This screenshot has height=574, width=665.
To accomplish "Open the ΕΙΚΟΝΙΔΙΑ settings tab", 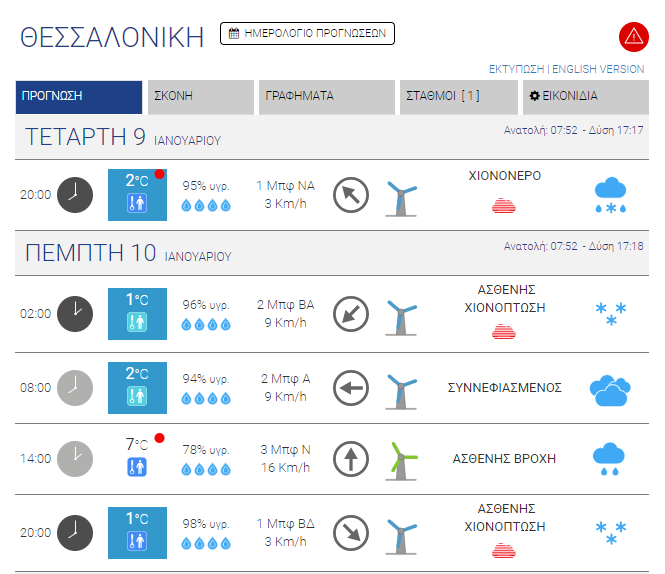I will (x=584, y=97).
